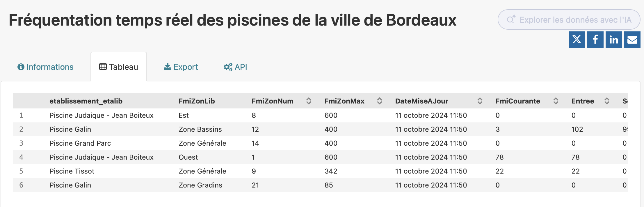Image resolution: width=644 pixels, height=207 pixels.
Task: Sort the table by Entree arrows
Action: [x=607, y=101]
